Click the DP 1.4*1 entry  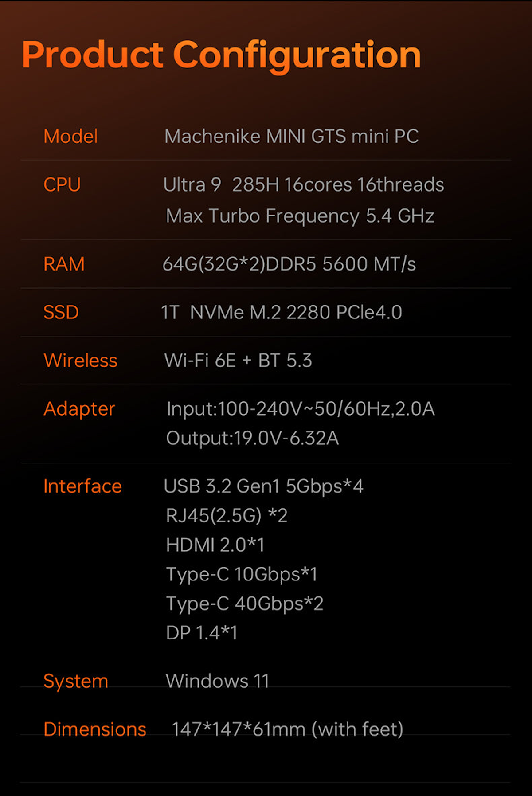pyautogui.click(x=201, y=633)
